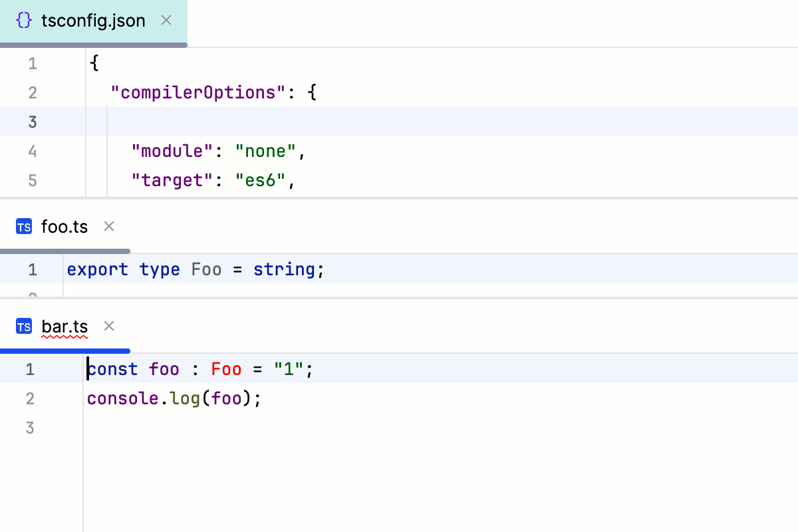Click the blue progress bar under bar.ts tab
The image size is (798, 532).
pyautogui.click(x=65, y=350)
